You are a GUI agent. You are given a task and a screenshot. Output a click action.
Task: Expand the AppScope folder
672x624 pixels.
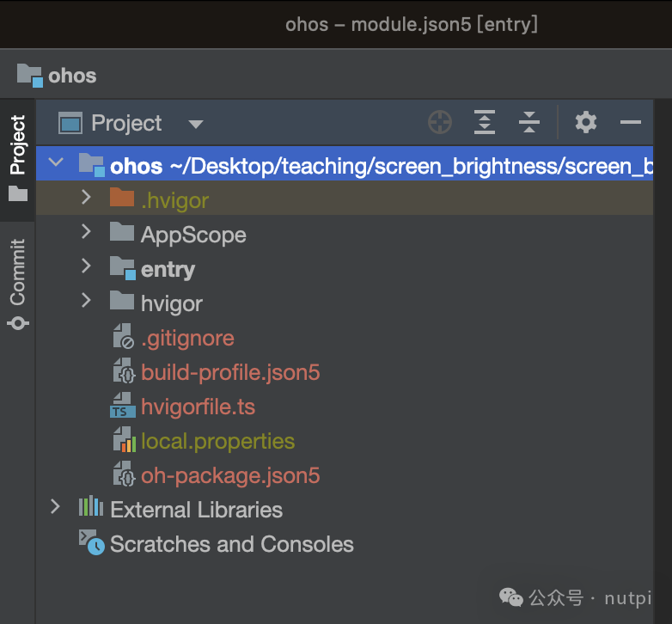(x=86, y=232)
